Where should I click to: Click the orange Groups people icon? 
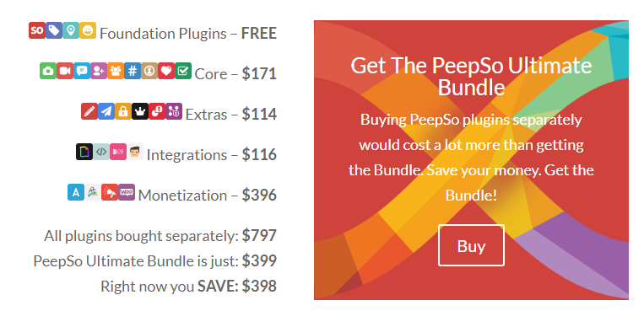pos(116,71)
